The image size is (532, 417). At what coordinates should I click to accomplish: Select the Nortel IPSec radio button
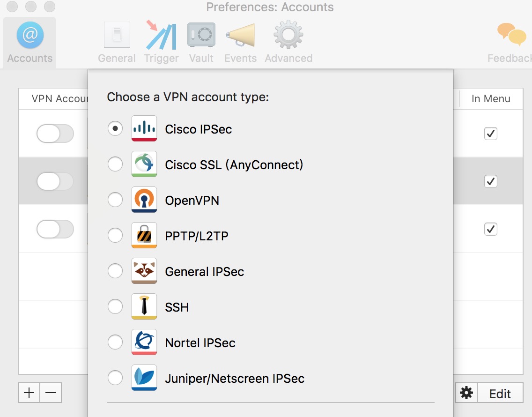(x=115, y=343)
